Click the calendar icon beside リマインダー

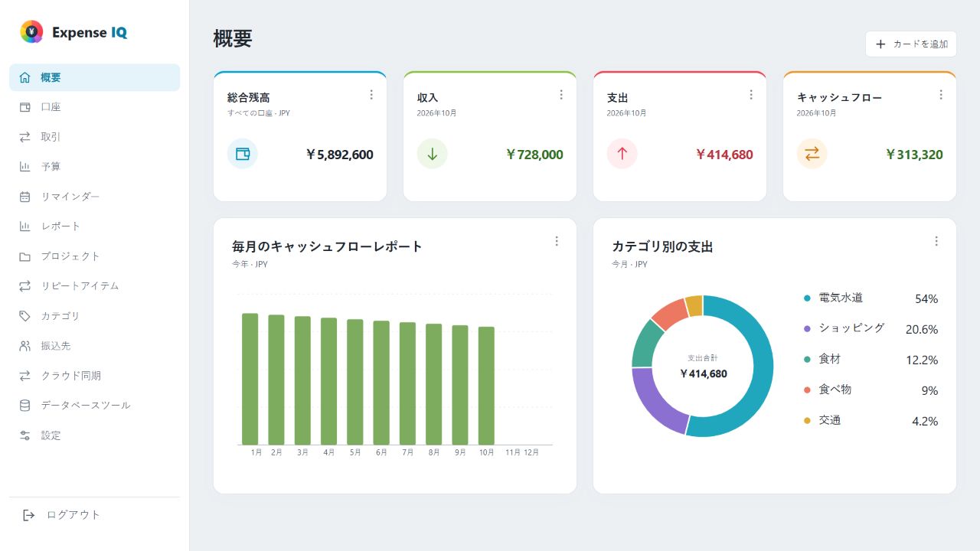25,197
